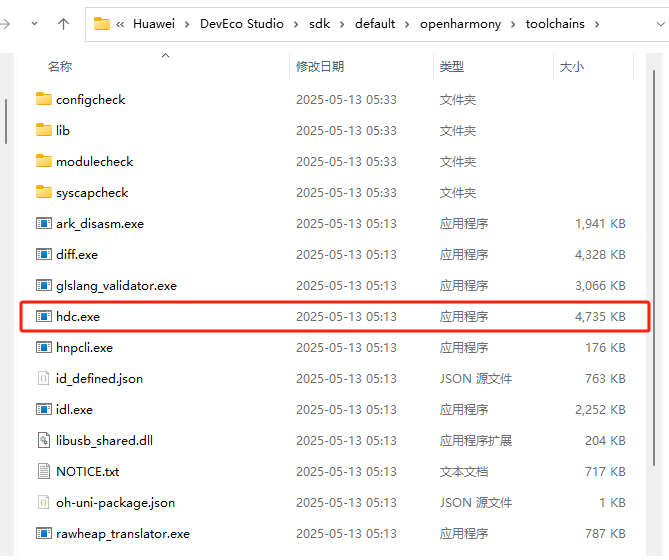Screen dimensions: 669x560
Task: Select the lib folder icon
Action: (x=44, y=130)
